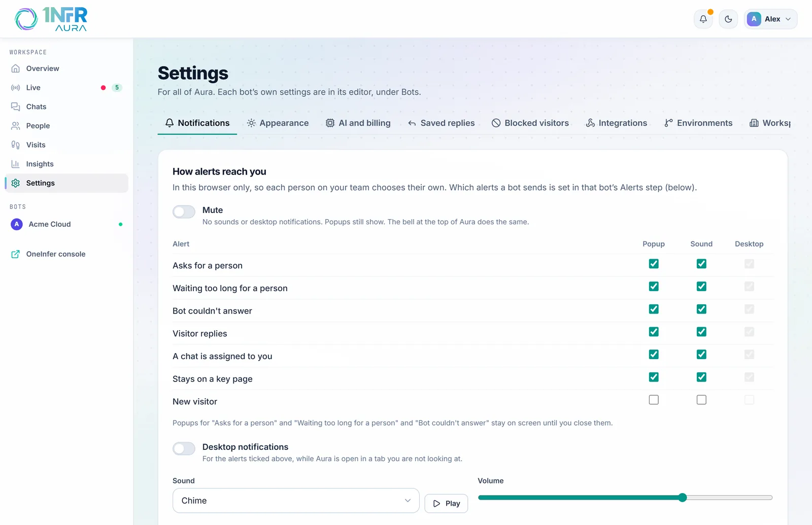The image size is (812, 525).
Task: Click the Blocked visitors ban icon
Action: 496,123
